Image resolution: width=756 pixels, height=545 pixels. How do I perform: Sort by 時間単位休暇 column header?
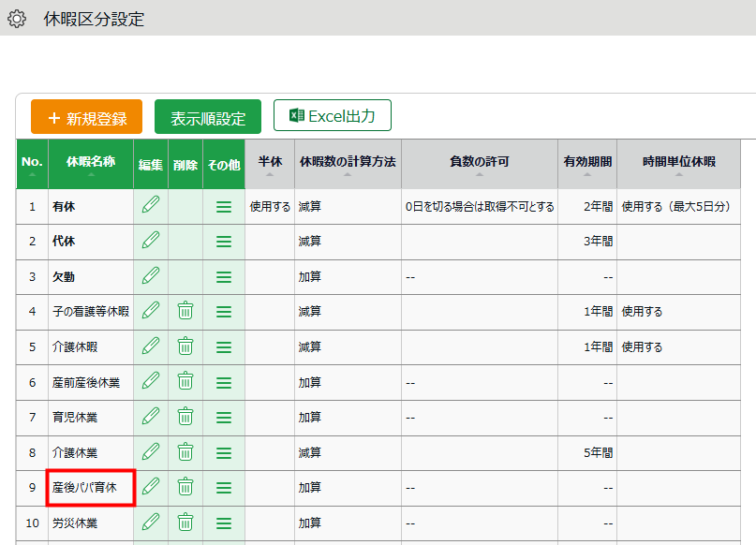(678, 164)
